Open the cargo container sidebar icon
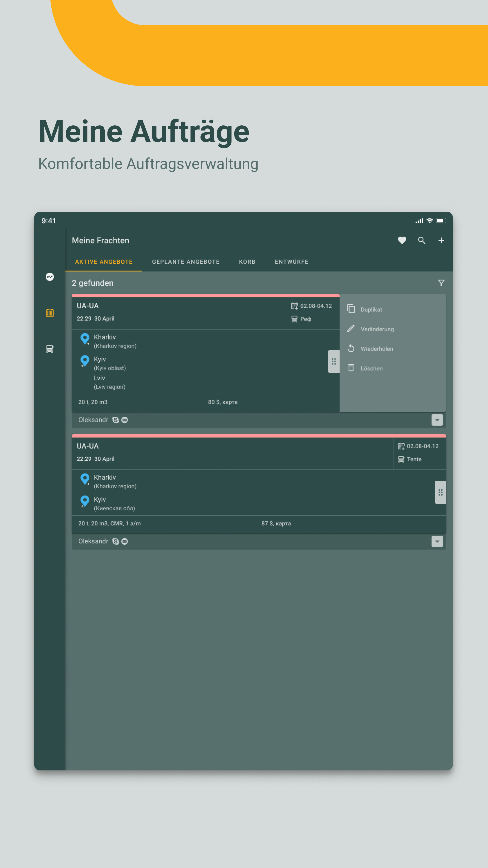Viewport: 488px width, 868px height. [49, 313]
